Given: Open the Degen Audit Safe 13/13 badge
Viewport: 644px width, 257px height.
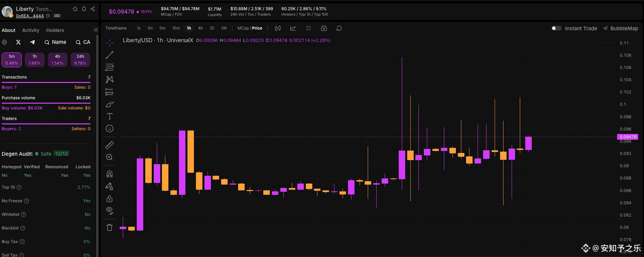Looking at the screenshot, I should (x=52, y=154).
